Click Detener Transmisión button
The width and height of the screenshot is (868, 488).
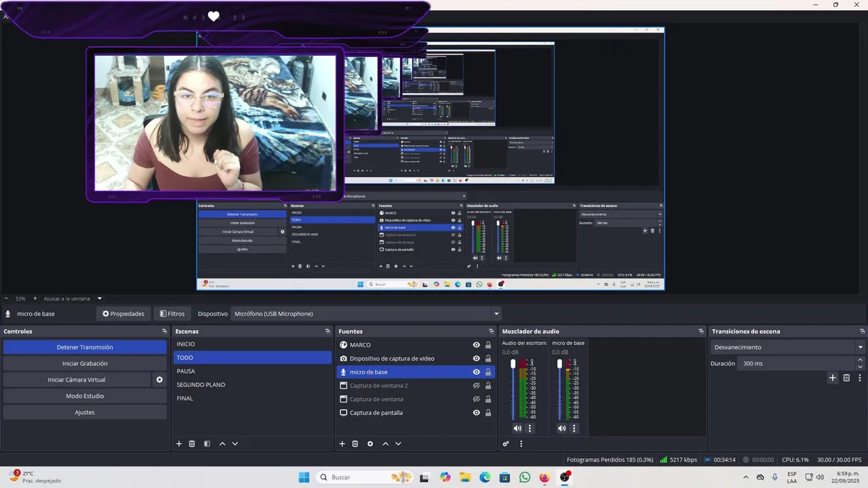pyautogui.click(x=85, y=347)
